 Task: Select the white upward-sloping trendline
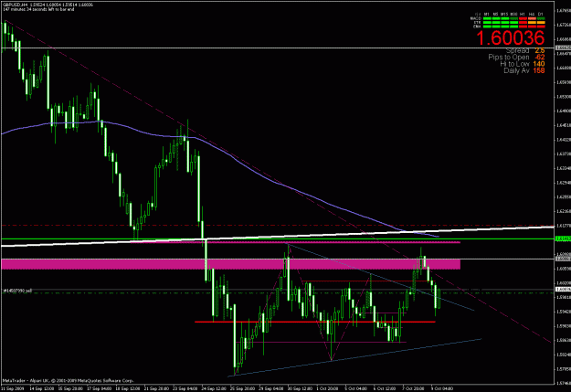pos(277,237)
